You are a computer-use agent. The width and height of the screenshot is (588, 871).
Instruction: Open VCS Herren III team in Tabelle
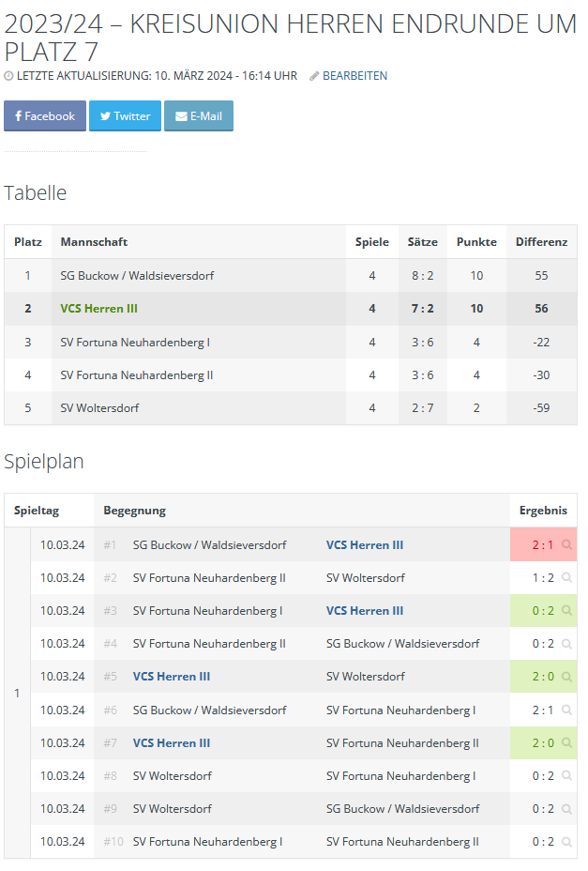coord(99,309)
